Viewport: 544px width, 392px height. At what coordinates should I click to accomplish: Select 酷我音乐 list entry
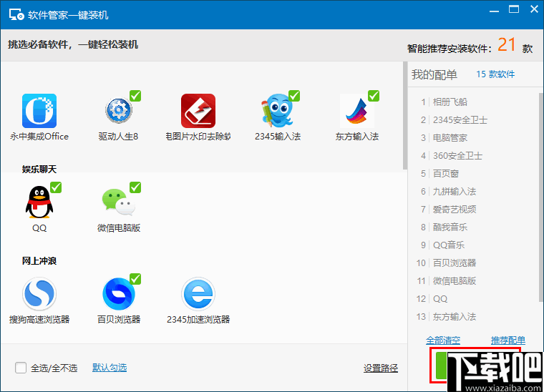pyautogui.click(x=450, y=227)
